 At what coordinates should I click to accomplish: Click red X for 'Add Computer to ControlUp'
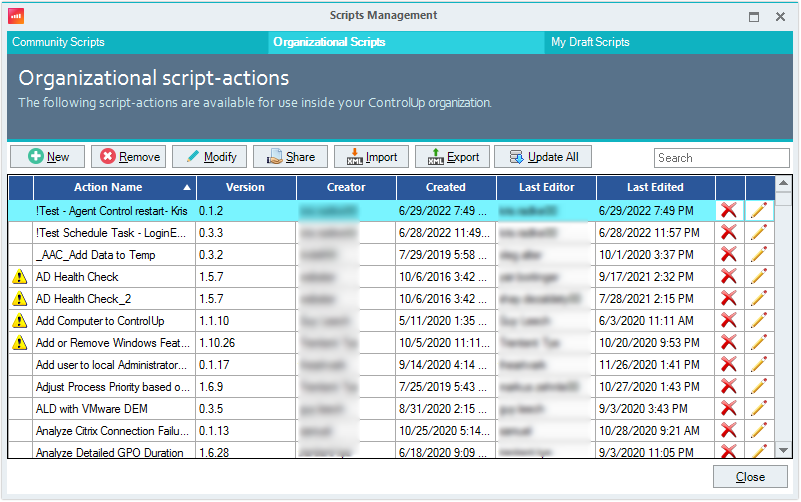[729, 320]
